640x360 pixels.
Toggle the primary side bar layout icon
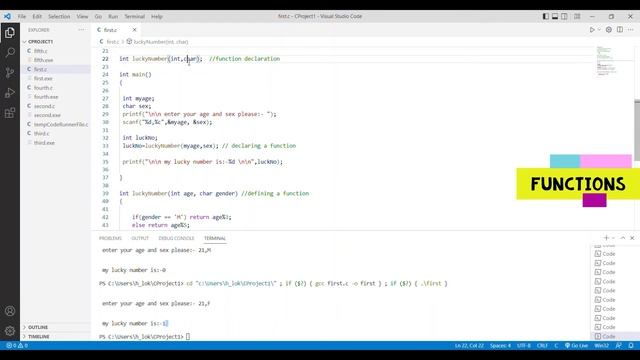pos(546,16)
